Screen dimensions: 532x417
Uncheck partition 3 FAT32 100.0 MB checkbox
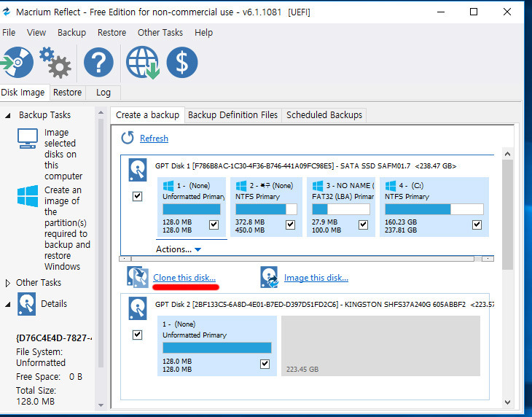pyautogui.click(x=364, y=225)
